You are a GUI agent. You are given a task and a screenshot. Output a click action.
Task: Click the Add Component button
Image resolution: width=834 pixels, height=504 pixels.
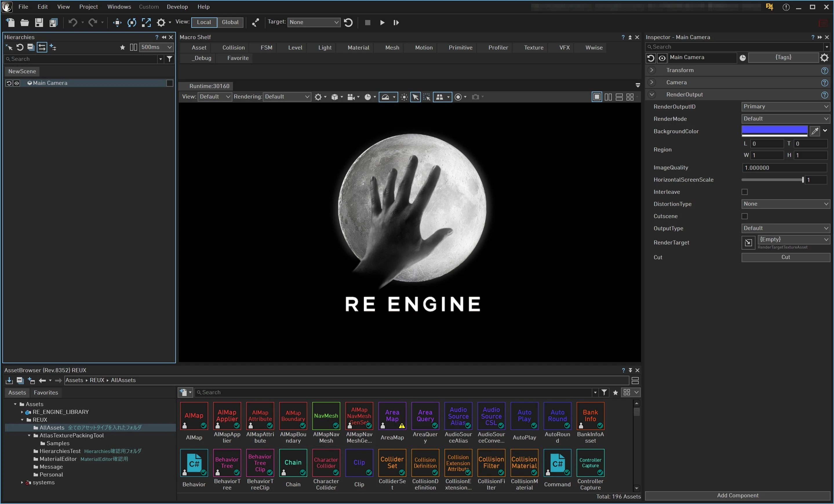(737, 496)
